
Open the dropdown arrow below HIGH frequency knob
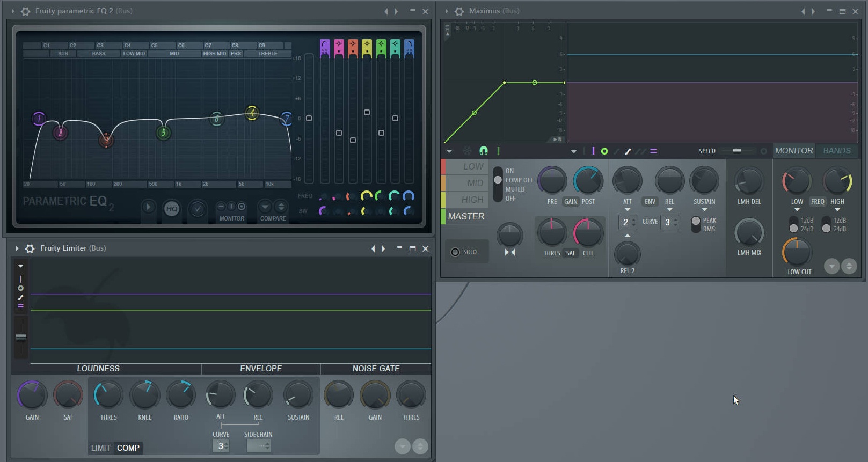837,210
